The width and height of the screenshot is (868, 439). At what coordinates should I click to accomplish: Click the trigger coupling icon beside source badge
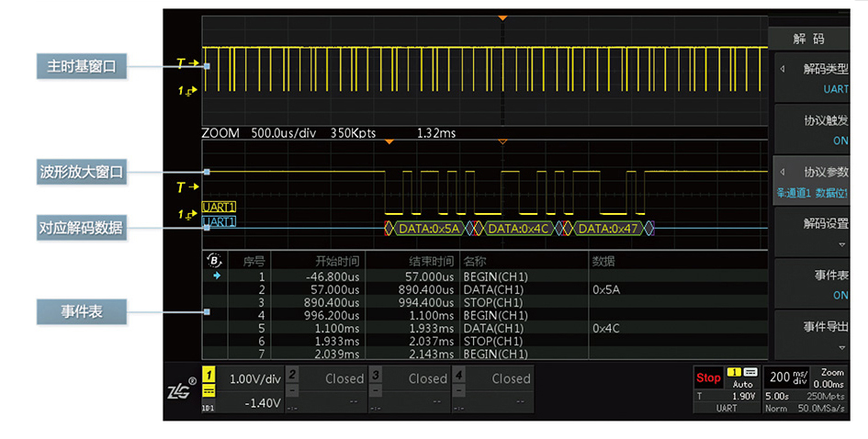(x=750, y=372)
